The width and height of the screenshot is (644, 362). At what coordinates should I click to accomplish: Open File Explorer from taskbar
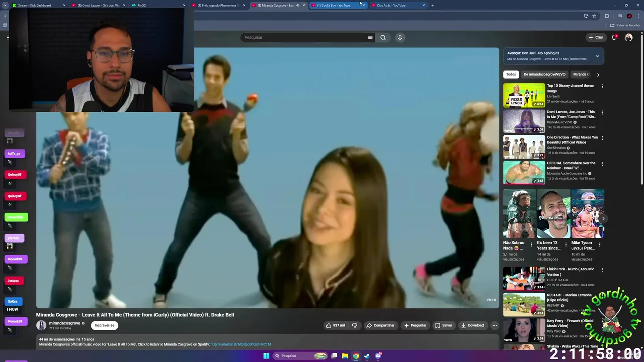[345, 356]
